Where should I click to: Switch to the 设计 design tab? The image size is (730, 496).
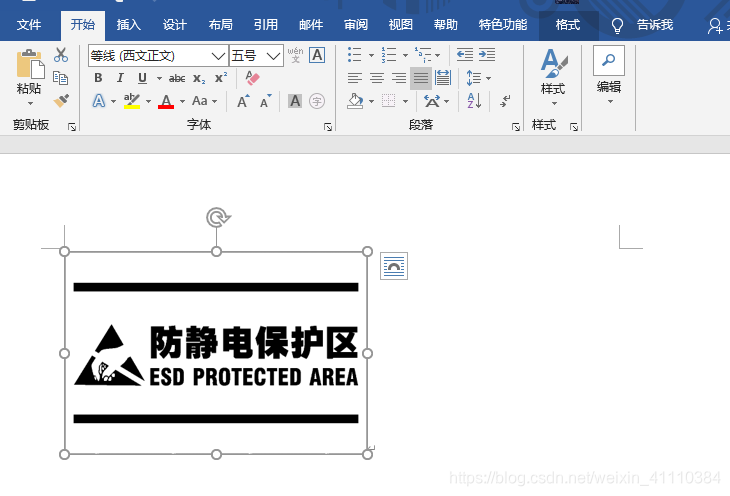(175, 24)
